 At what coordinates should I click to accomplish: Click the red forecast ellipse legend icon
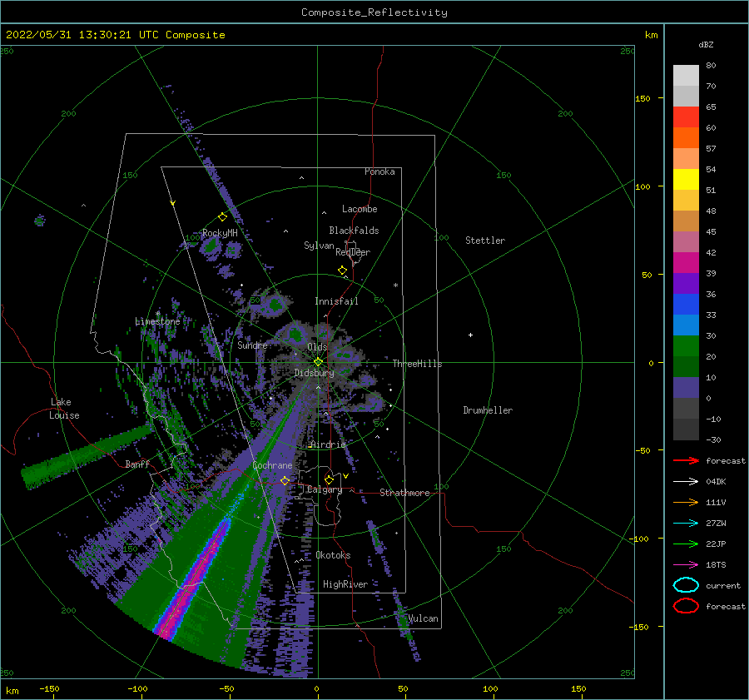(x=686, y=606)
